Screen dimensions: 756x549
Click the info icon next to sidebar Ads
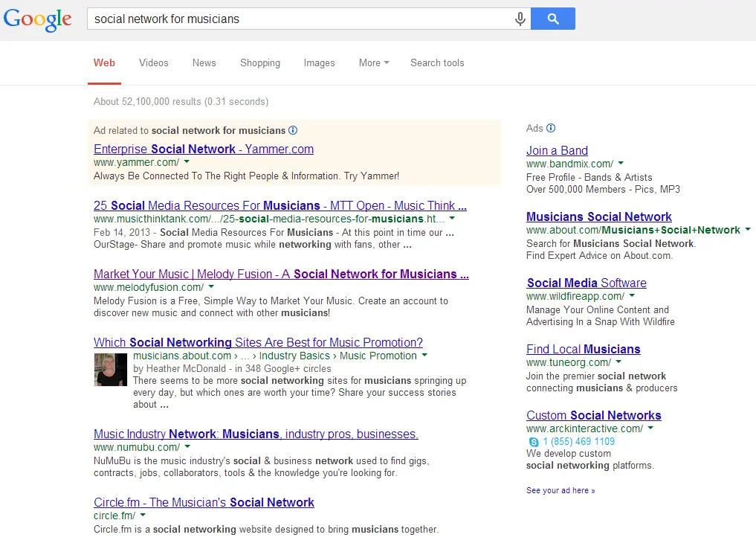pos(551,128)
